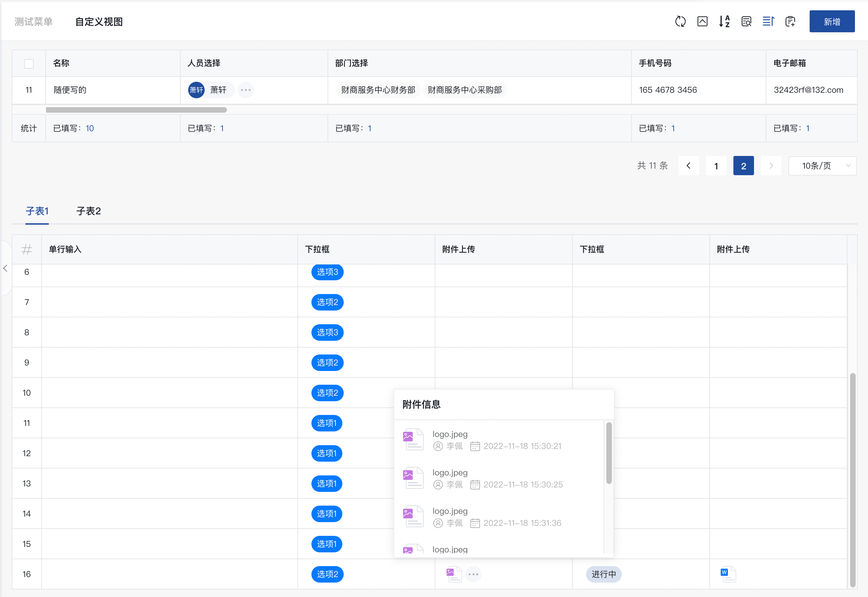Screen dimensions: 868x597
Task: Expand the left side panel arrow
Action: [5, 268]
